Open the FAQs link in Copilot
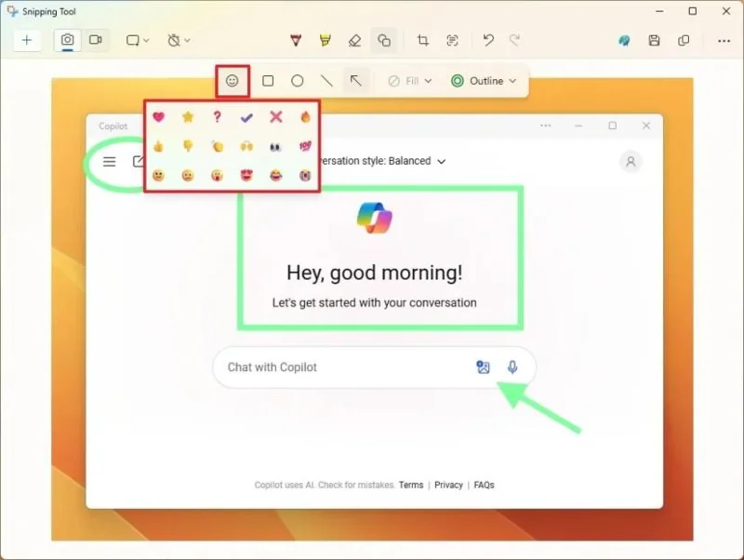This screenshot has height=560, width=744. click(x=484, y=485)
